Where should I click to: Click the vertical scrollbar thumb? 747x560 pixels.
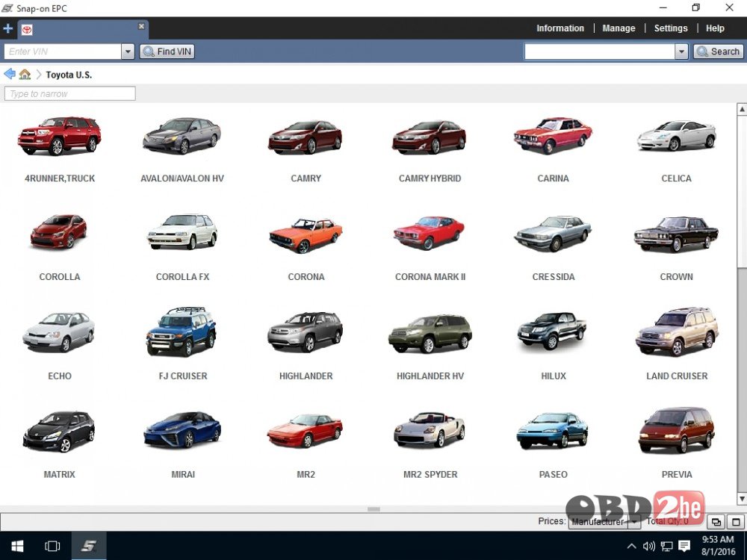[x=742, y=191]
